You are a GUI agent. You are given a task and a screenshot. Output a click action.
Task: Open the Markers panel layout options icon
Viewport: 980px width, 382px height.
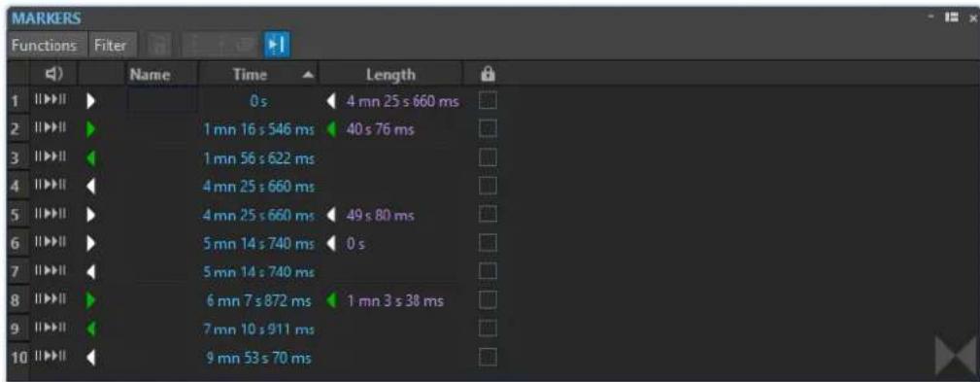(x=951, y=17)
